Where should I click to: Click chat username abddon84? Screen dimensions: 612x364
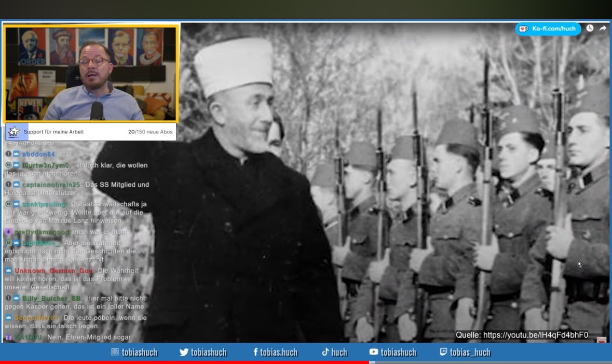(x=38, y=154)
